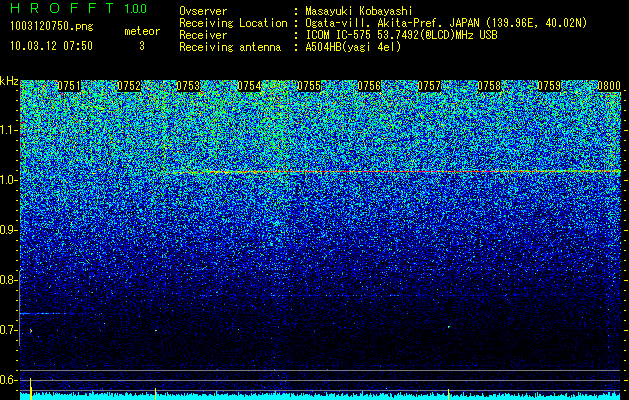Click the Receiving antenna label

point(230,47)
